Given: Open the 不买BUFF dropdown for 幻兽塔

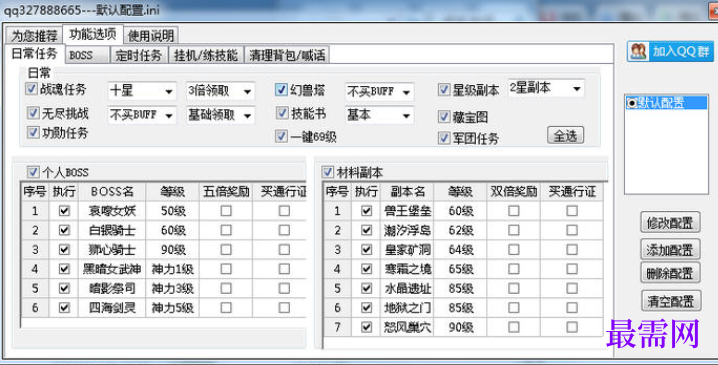Looking at the screenshot, I should tap(379, 92).
